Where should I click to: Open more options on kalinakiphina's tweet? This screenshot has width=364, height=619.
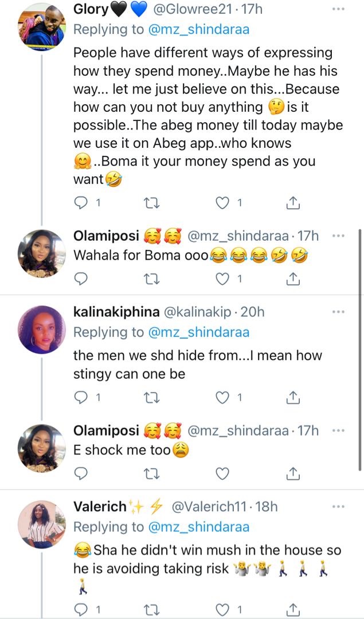click(x=339, y=312)
